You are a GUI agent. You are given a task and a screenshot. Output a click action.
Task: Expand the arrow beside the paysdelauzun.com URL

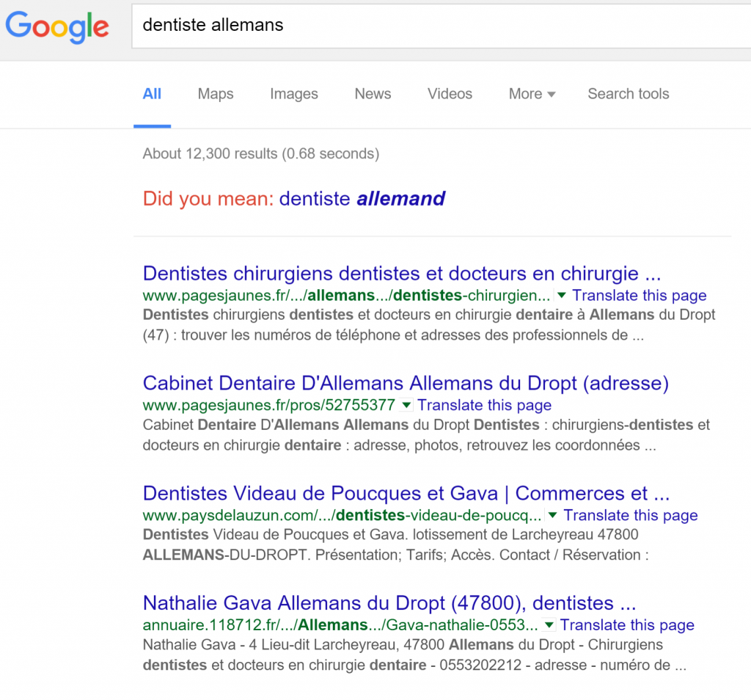tap(552, 515)
